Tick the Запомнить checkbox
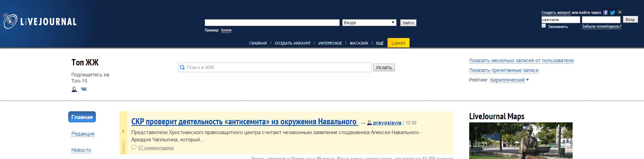644x159 pixels. (544, 26)
